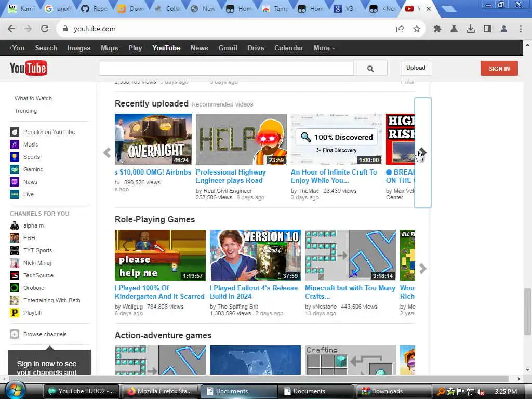
Task: Open the TechSource channel avatar
Action: pyautogui.click(x=14, y=275)
